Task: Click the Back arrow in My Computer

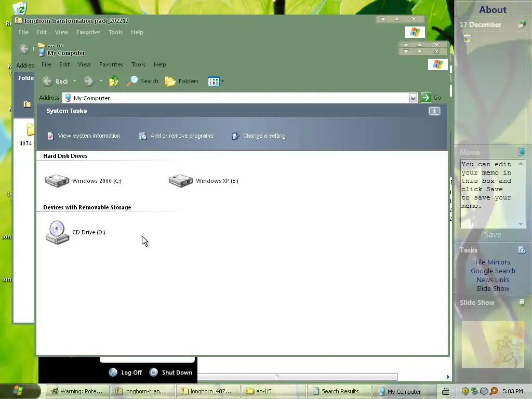Action: pyautogui.click(x=47, y=81)
